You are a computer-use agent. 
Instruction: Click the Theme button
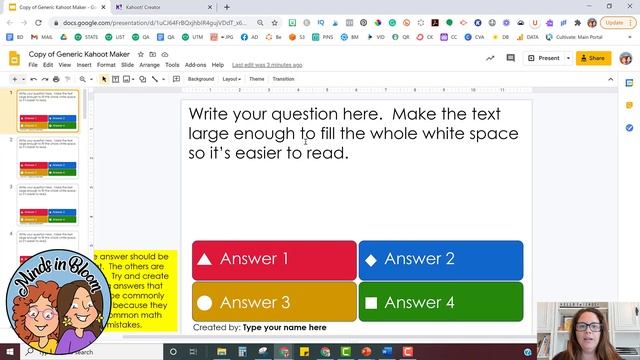click(x=257, y=79)
